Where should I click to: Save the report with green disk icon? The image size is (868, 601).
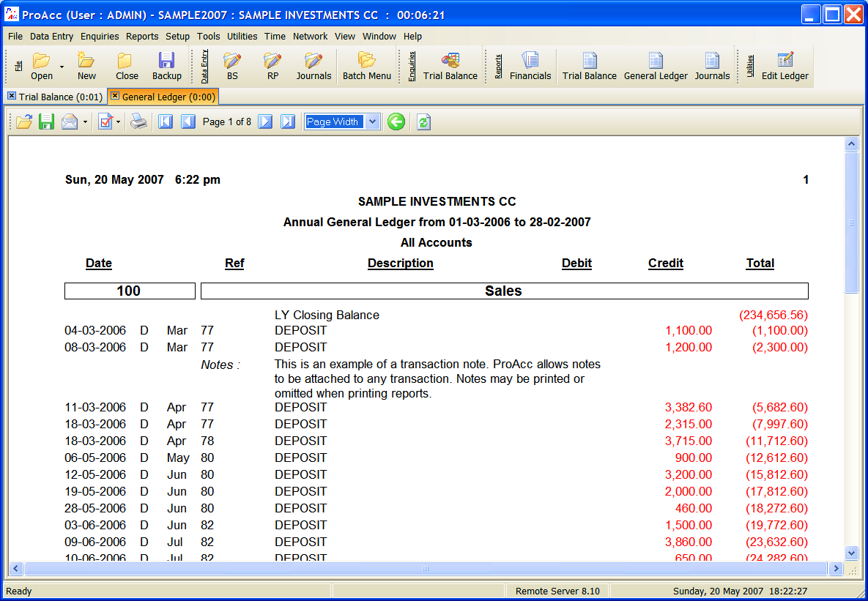(x=46, y=122)
